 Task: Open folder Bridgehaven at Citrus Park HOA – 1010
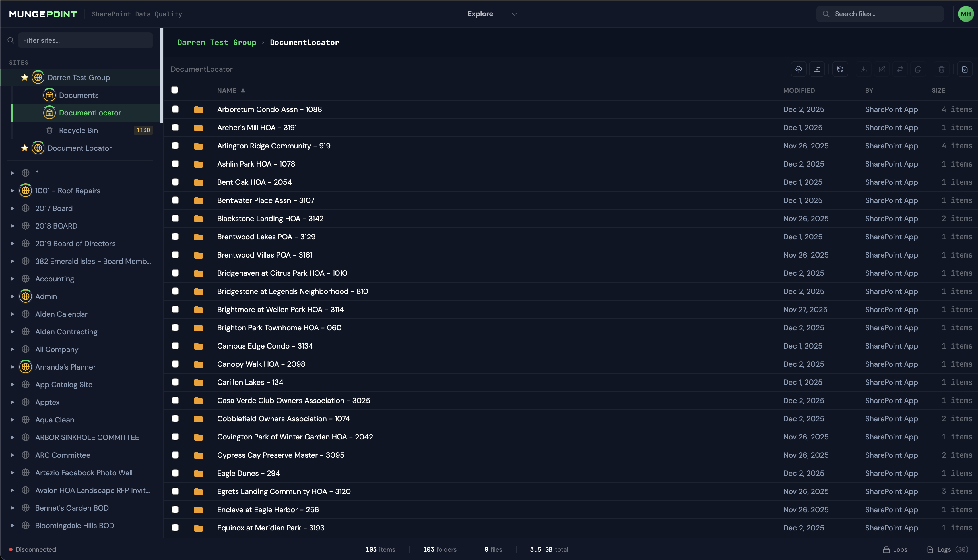coord(282,273)
